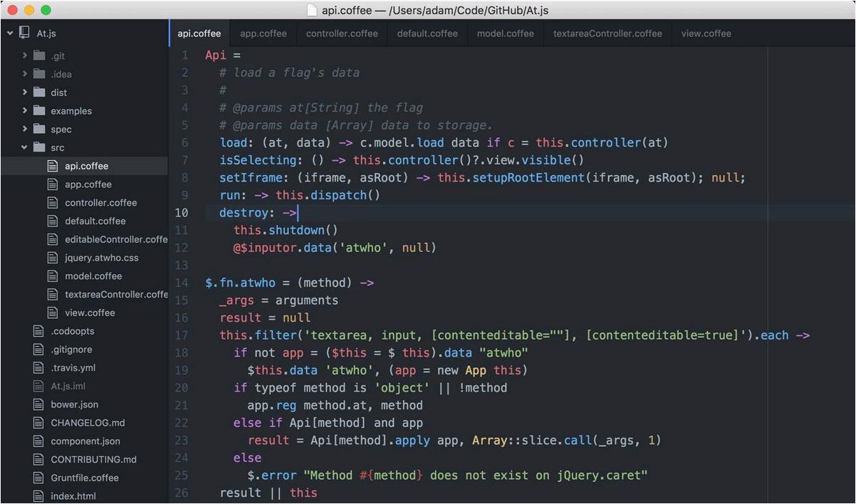Open model.coffee from the file tree
The image size is (856, 504).
tap(93, 276)
